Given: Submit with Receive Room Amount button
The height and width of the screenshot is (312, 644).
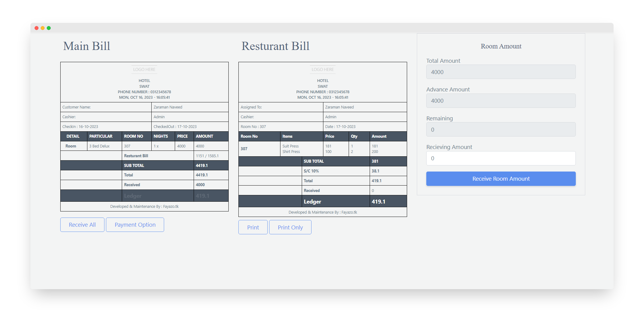Looking at the screenshot, I should [501, 179].
